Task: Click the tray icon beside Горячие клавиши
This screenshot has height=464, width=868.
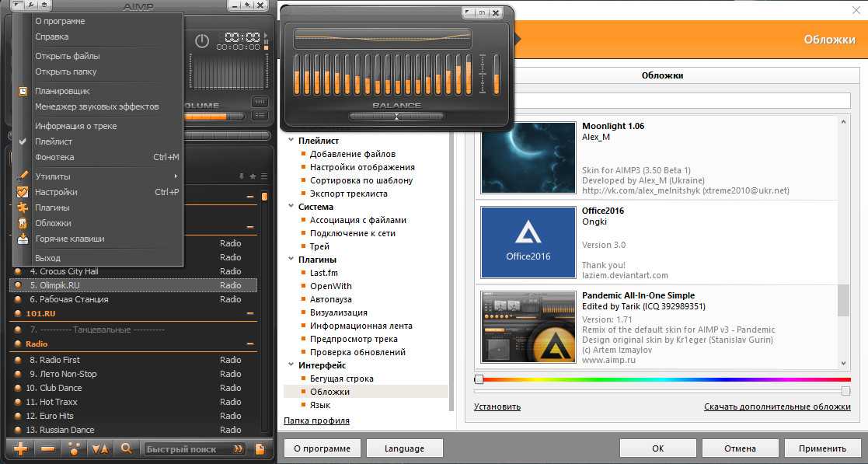Action: point(23,239)
